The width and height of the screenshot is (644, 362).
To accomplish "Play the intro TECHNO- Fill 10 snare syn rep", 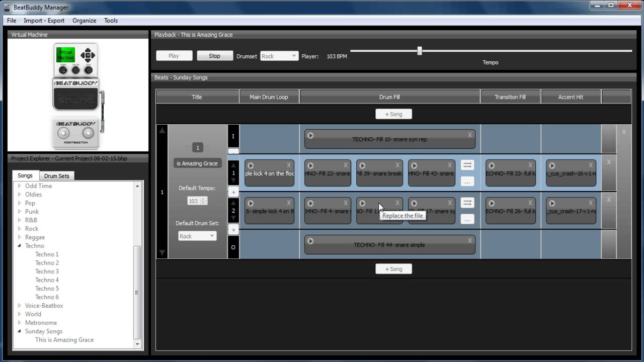I will point(310,135).
